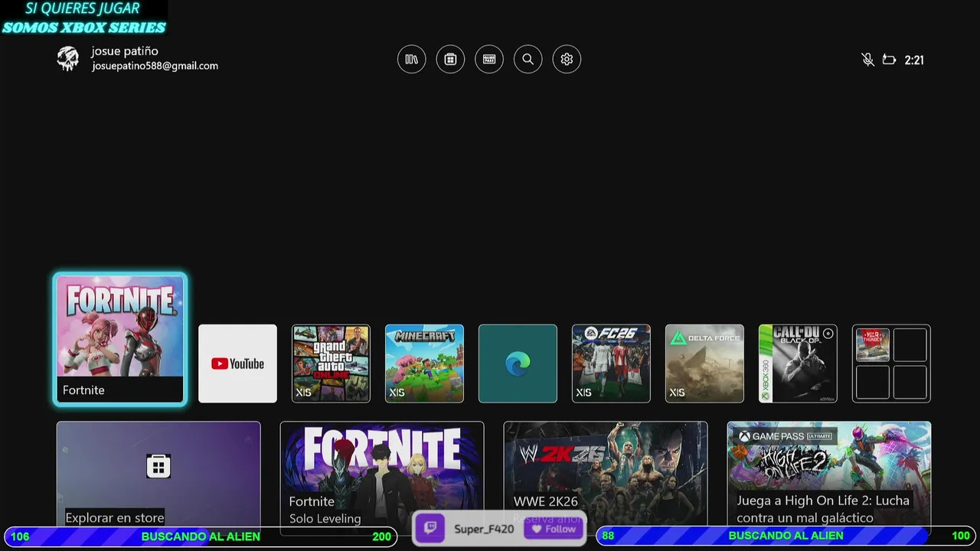Open the War Thunder group folder tile
980x551 pixels.
point(891,364)
